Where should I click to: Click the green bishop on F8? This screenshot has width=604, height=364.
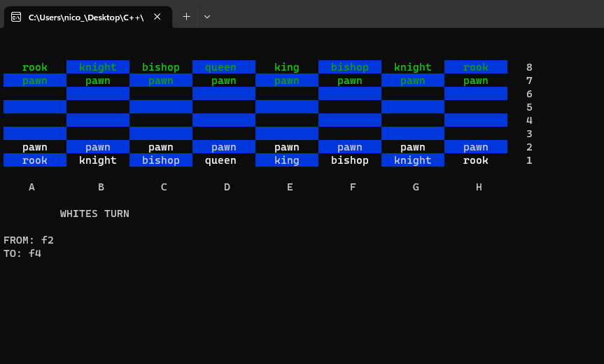350,67
